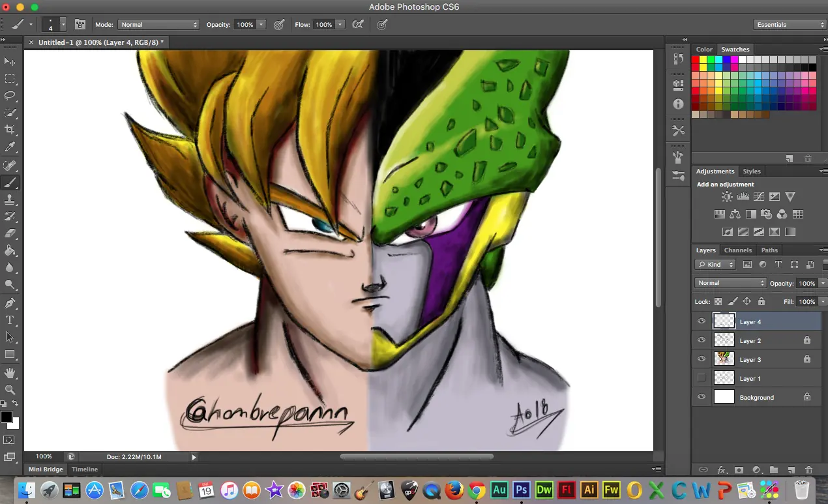
Task: Select the Horizontal Type tool
Action: 10,320
